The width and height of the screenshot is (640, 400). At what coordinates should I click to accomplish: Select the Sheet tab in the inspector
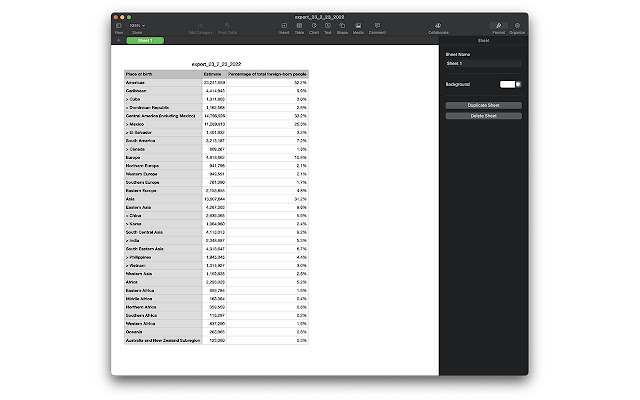[483, 40]
